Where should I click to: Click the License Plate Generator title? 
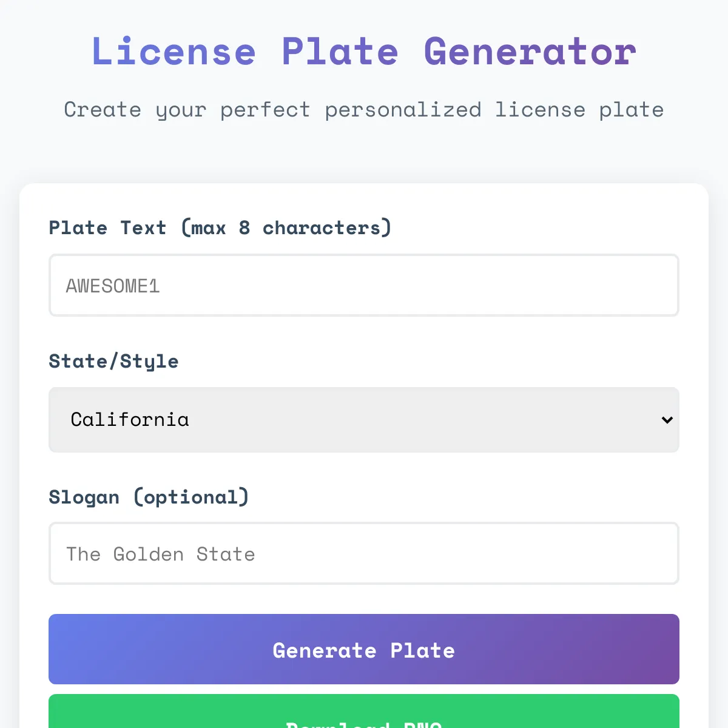[364, 52]
